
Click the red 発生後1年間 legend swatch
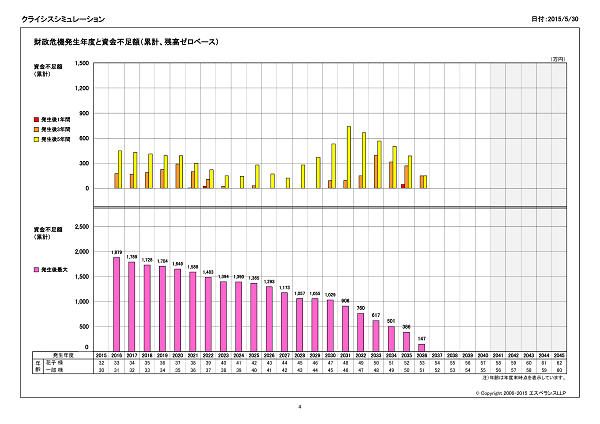point(36,118)
